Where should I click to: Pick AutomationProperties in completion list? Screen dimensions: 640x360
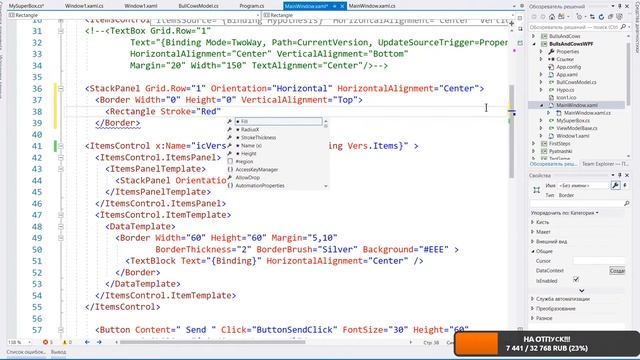pyautogui.click(x=260, y=186)
